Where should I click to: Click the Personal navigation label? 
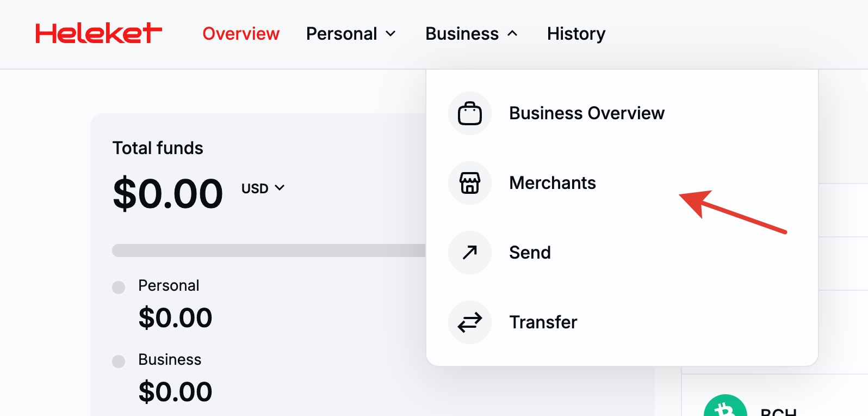coord(342,34)
